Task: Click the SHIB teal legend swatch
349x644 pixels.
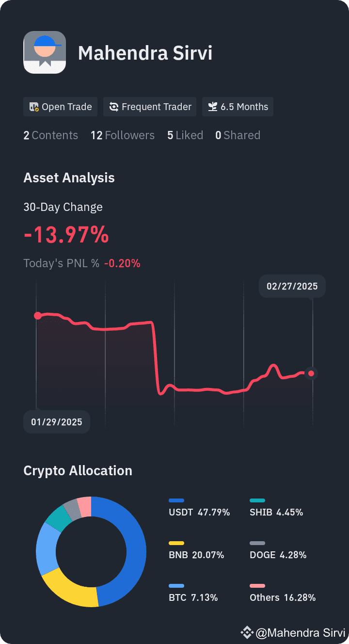Action: click(257, 500)
